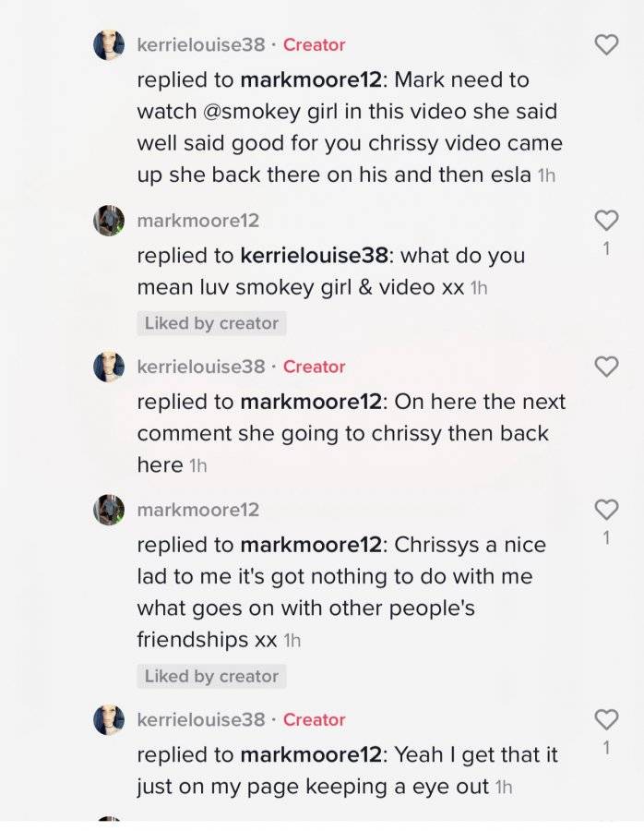Open bold kerrielouise38 mention in second reply
644x831 pixels.
(316, 255)
